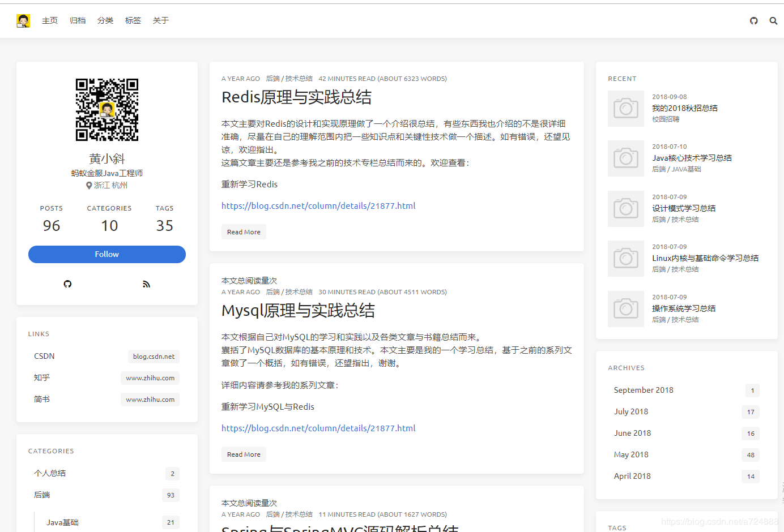Select the 后端 category showing 93 posts
784x532 pixels.
point(42,495)
